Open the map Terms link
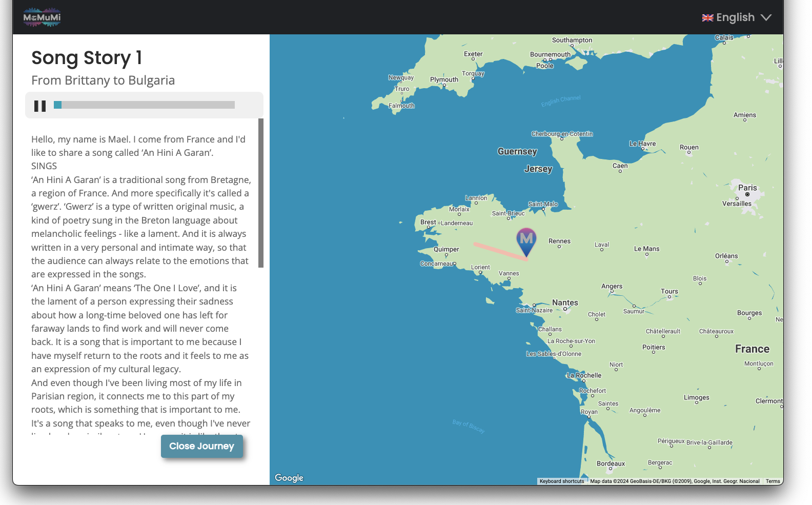Image resolution: width=812 pixels, height=505 pixels. point(773,481)
